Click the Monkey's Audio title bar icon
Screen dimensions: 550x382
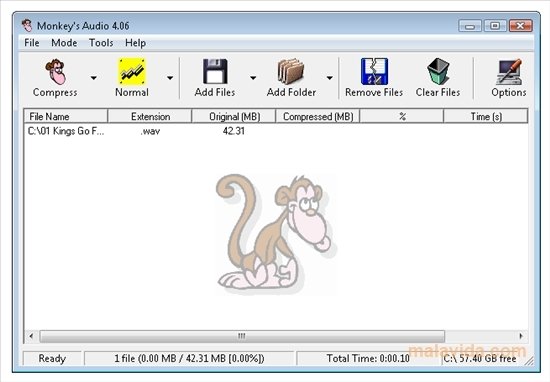pyautogui.click(x=27, y=26)
